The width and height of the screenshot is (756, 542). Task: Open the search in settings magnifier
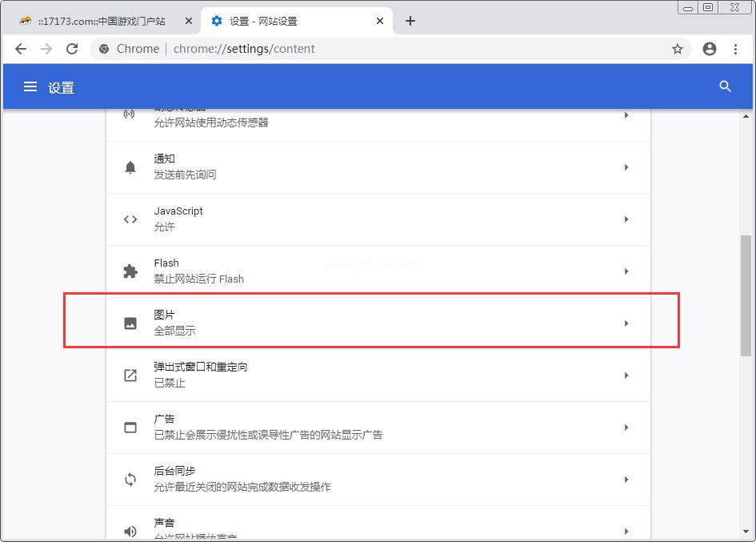click(x=725, y=86)
